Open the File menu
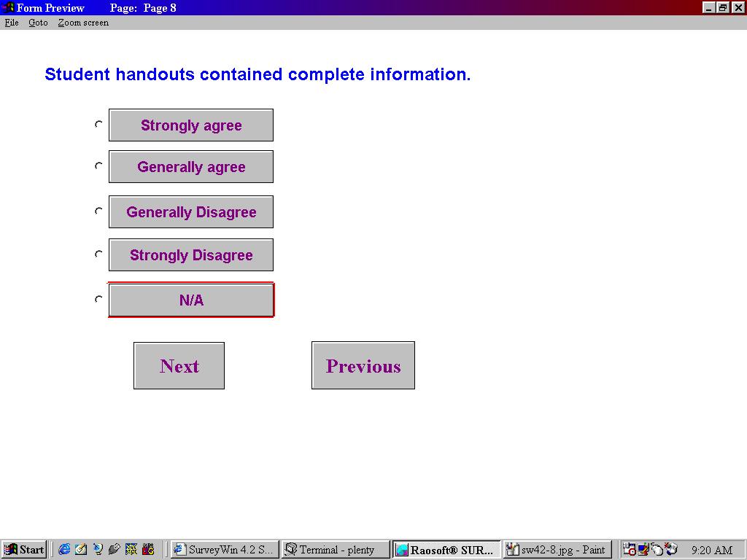This screenshot has width=747, height=560. point(12,23)
